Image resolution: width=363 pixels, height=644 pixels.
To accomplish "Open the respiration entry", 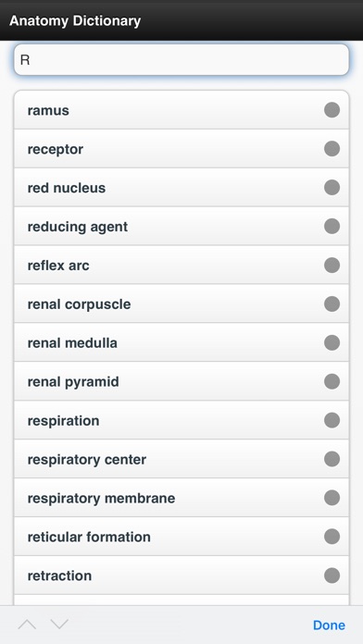I will (x=181, y=420).
